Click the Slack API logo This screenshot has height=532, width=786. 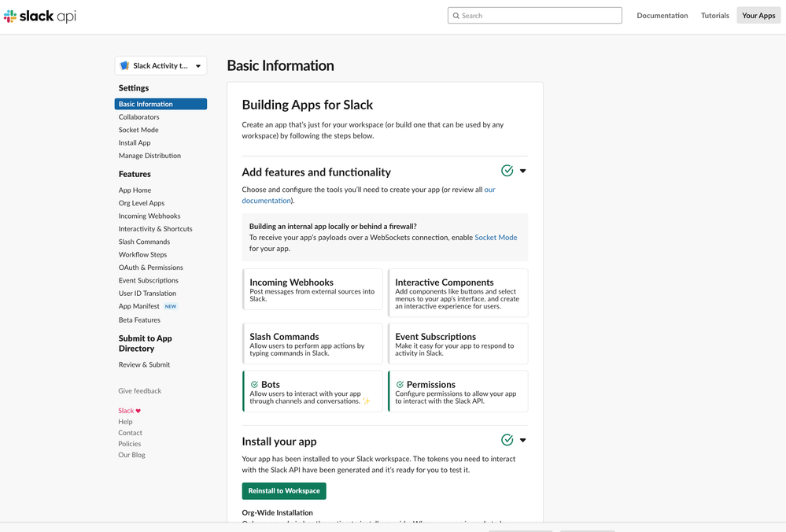point(40,16)
